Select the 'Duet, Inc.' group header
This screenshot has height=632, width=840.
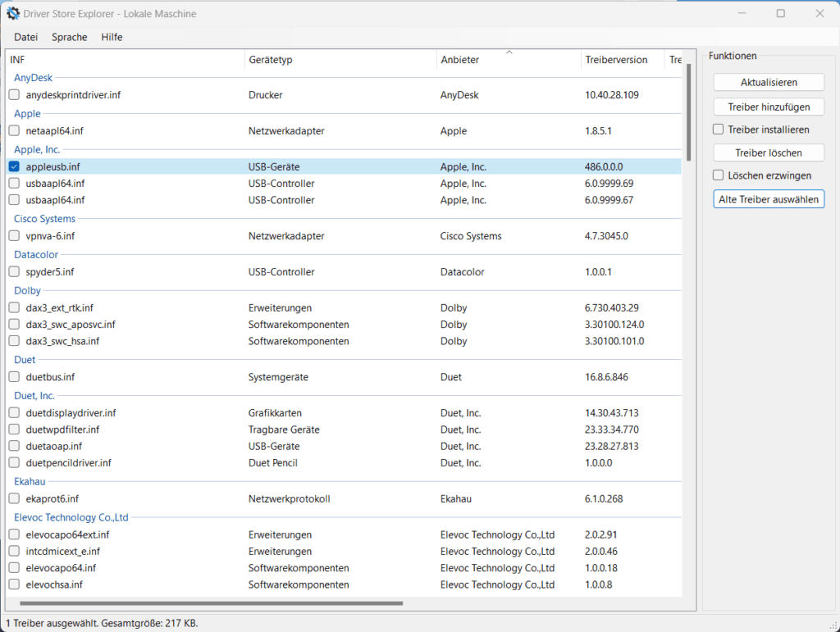[34, 396]
